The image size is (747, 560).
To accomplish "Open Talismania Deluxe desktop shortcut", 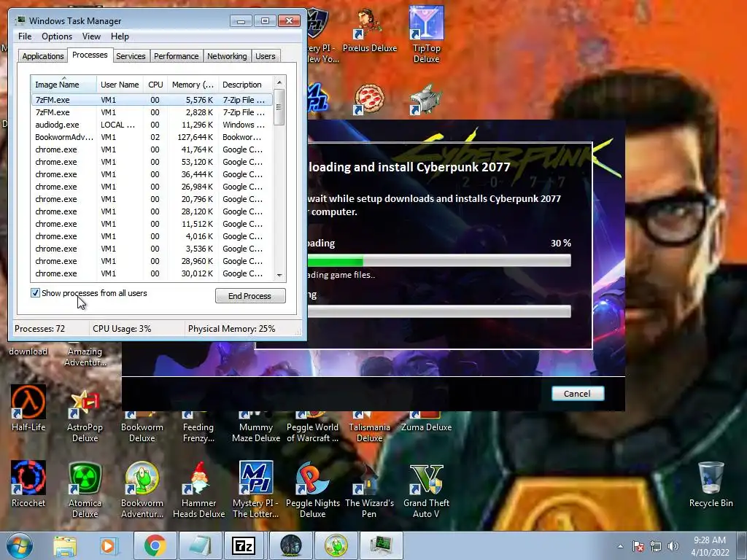I will click(369, 427).
